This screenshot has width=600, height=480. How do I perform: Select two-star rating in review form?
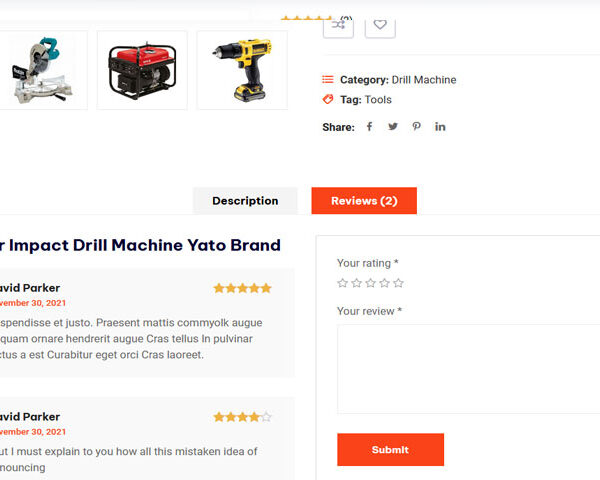pyautogui.click(x=356, y=283)
